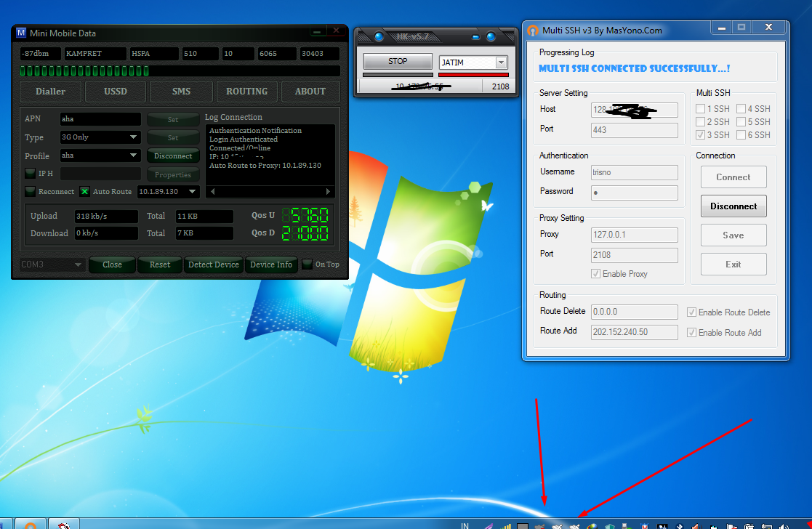Click the log connection scroll-left arrow
812x529 pixels.
pyautogui.click(x=212, y=192)
